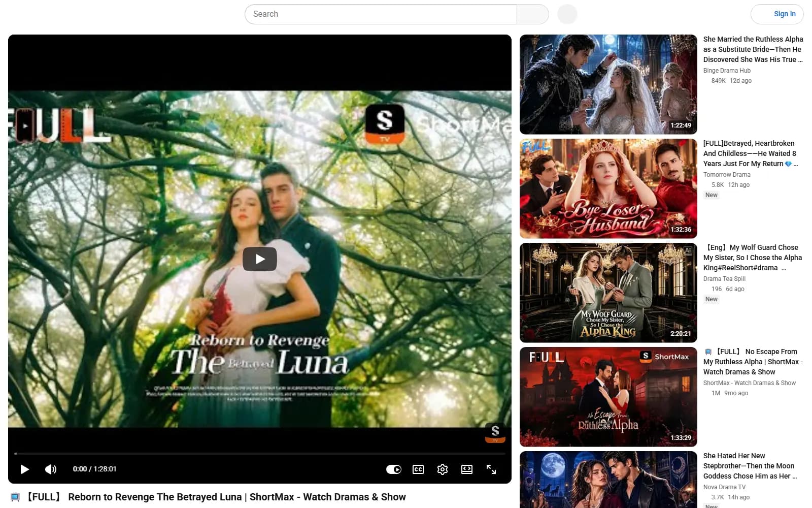
Task: Click channel name 'Binge Drama Hub'
Action: tap(727, 71)
